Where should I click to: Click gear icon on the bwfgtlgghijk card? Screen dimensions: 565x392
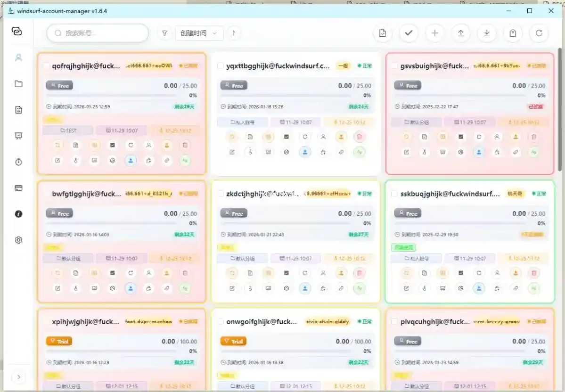pyautogui.click(x=113, y=288)
